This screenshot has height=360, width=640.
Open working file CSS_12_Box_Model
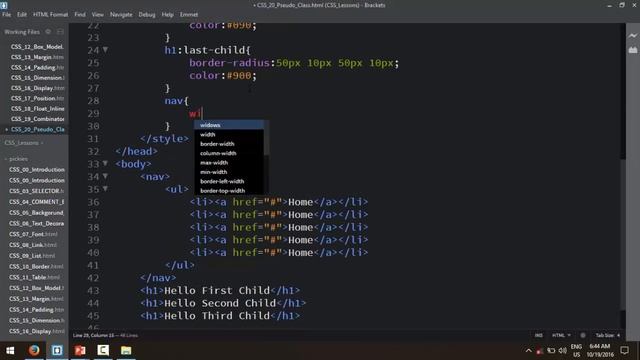tap(37, 47)
